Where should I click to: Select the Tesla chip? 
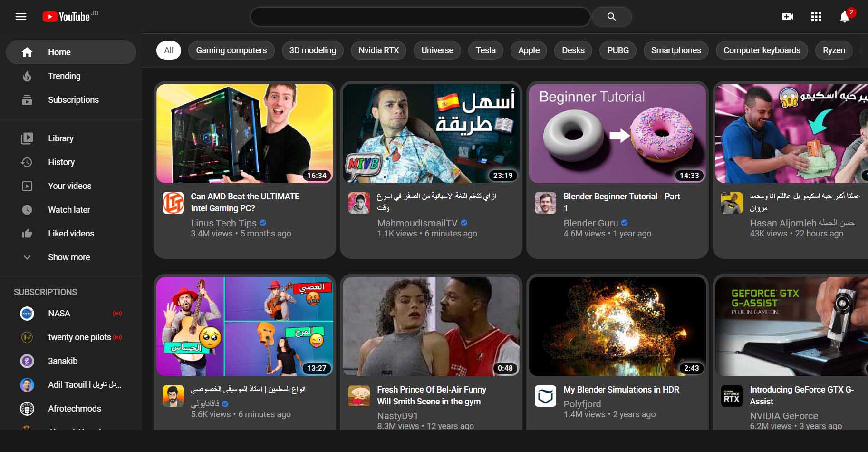click(486, 50)
